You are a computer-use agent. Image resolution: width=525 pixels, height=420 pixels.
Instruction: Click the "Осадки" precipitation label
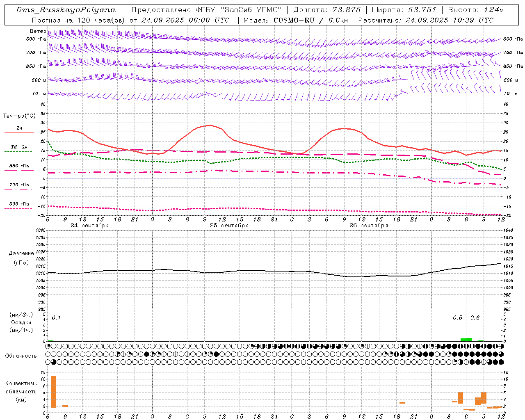(x=21, y=322)
